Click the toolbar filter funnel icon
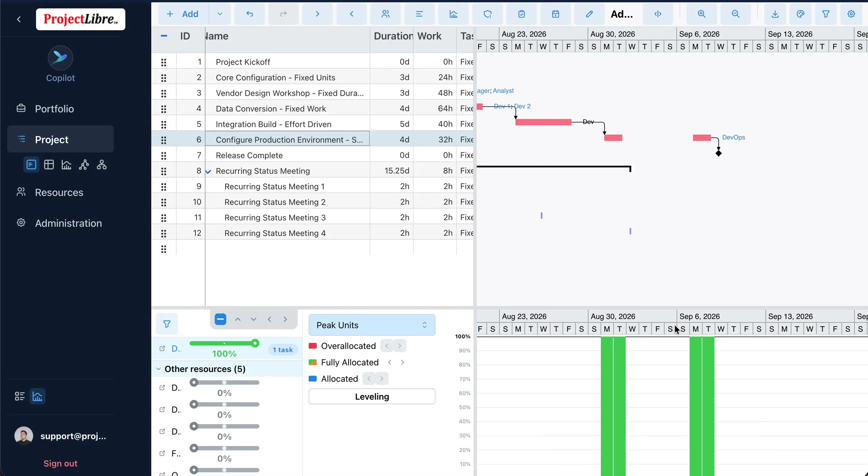Viewport: 868px width, 476px height. pyautogui.click(x=826, y=14)
